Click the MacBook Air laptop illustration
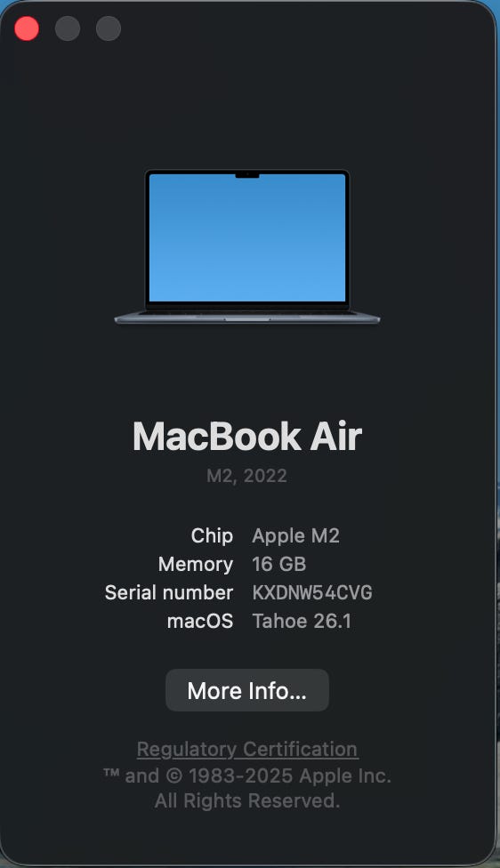 pos(247,247)
